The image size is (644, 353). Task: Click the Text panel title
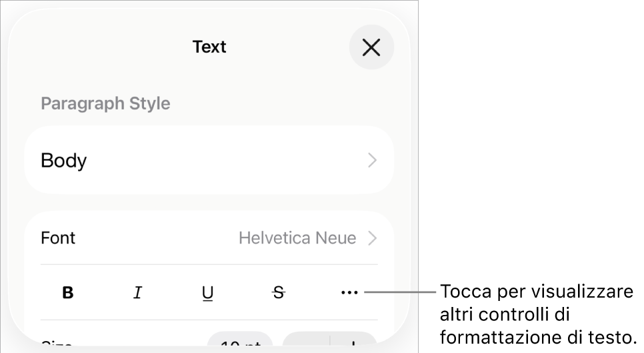209,47
